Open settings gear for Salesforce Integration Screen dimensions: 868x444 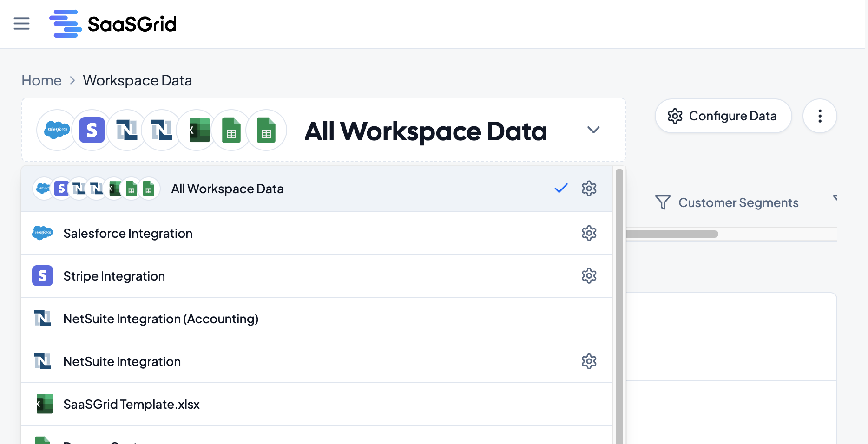589,233
